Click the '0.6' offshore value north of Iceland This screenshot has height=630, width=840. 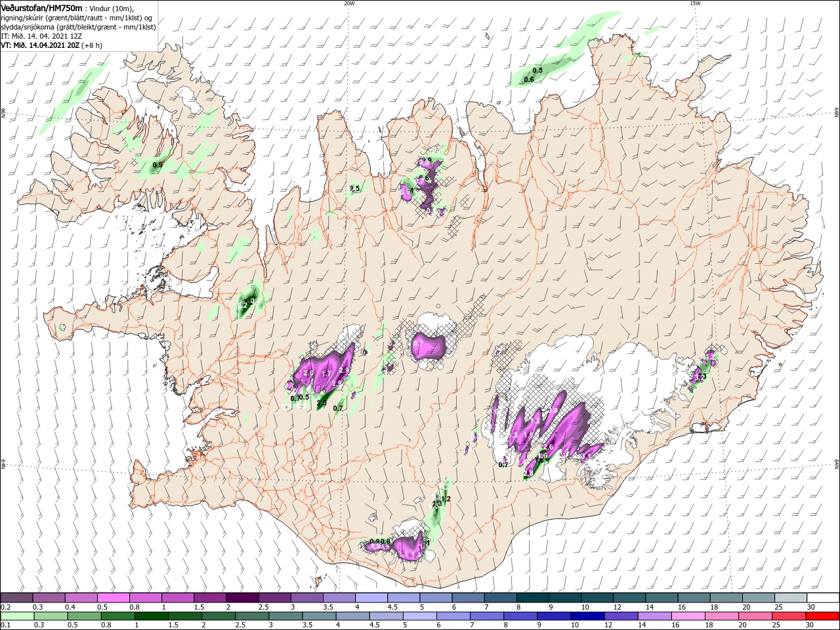point(529,79)
